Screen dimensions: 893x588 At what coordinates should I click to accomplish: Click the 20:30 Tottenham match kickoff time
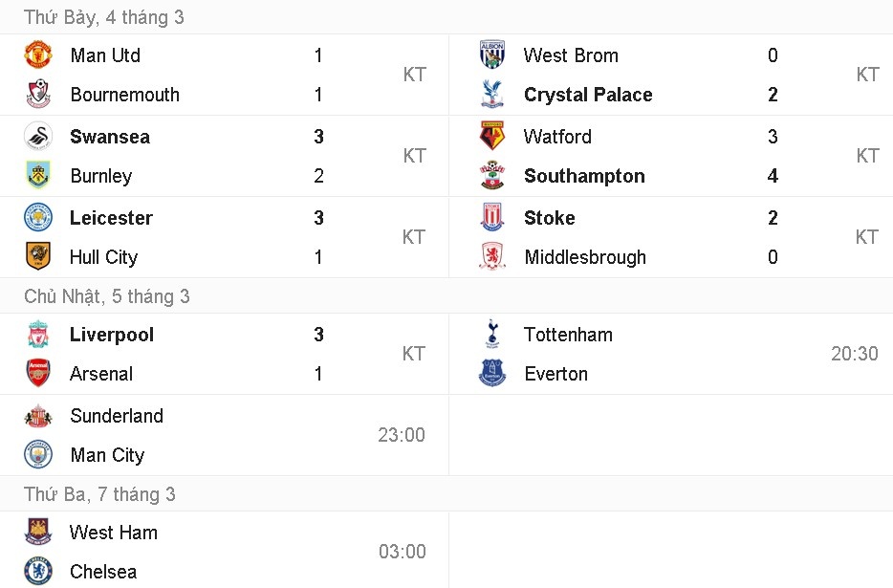pos(854,354)
